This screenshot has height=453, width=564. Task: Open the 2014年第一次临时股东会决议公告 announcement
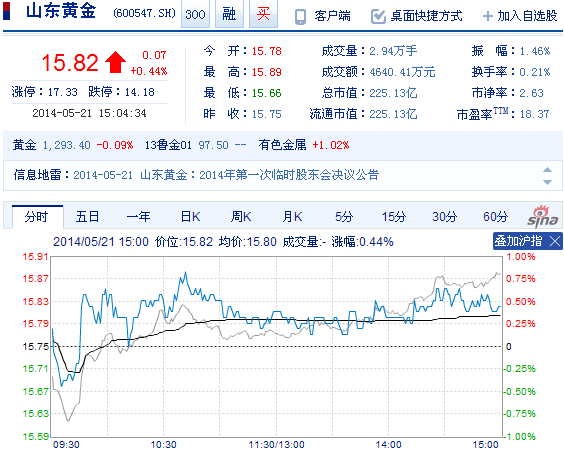289,175
